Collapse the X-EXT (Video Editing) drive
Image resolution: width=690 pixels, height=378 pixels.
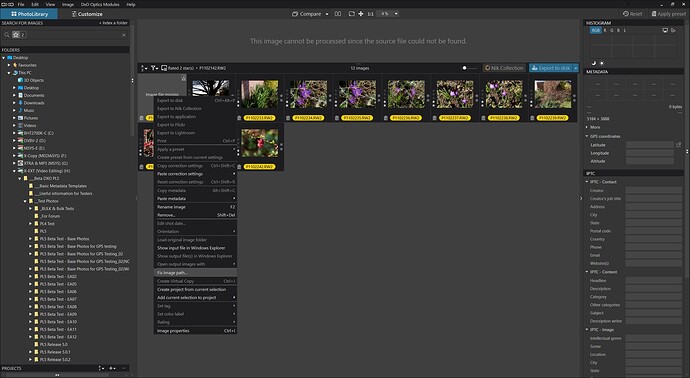click(x=14, y=171)
